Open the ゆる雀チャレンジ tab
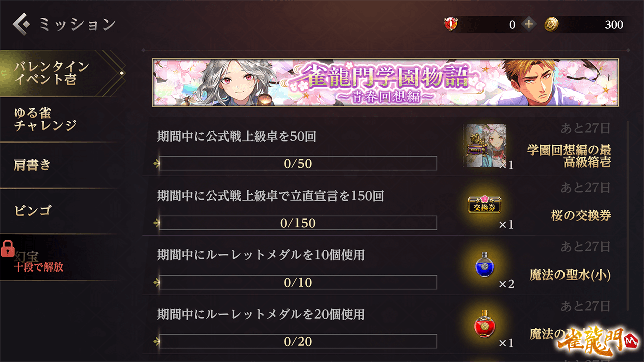Image resolution: width=644 pixels, height=362 pixels. (x=59, y=119)
